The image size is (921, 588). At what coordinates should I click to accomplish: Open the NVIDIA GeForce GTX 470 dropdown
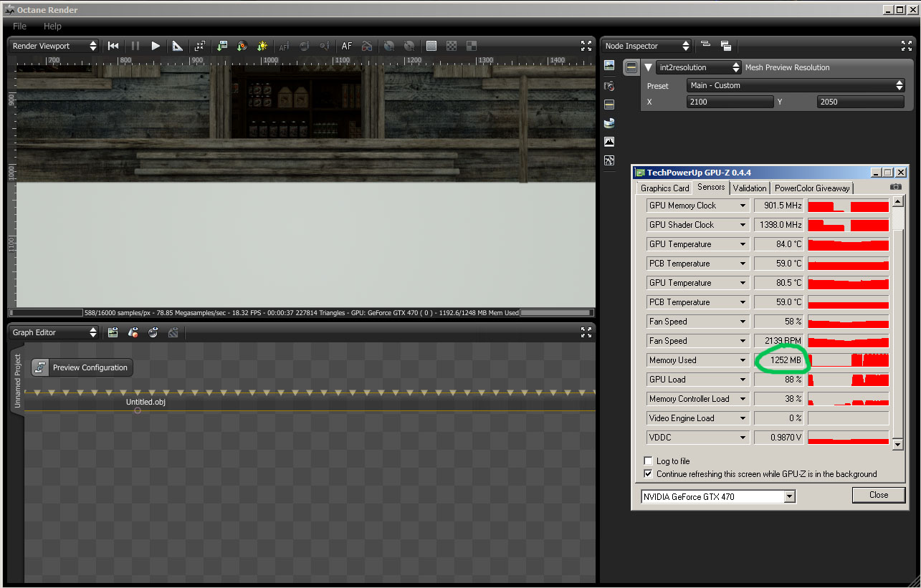pos(718,496)
